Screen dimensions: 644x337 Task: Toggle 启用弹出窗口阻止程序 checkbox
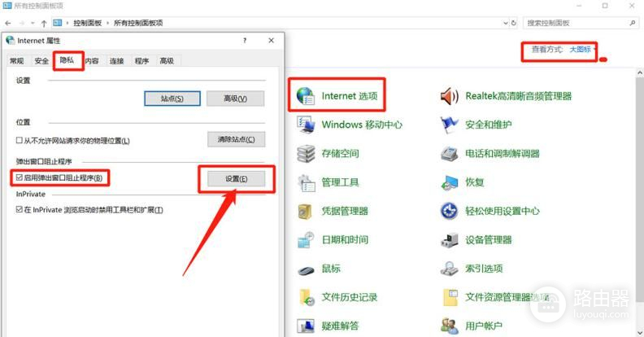19,177
